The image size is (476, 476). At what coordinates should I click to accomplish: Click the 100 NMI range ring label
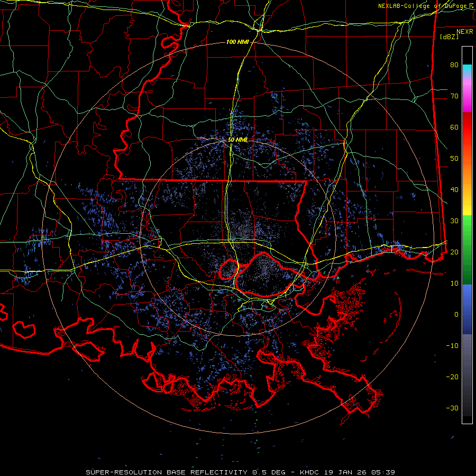[x=237, y=42]
